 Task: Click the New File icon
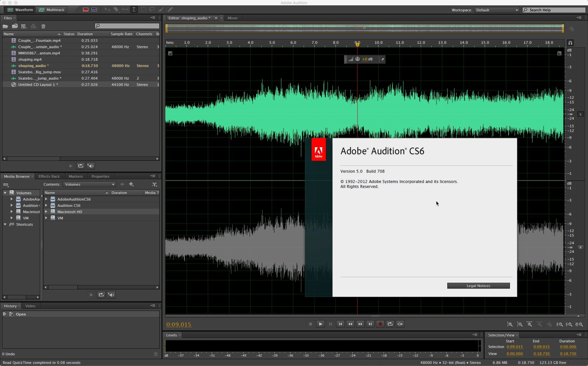point(24,26)
